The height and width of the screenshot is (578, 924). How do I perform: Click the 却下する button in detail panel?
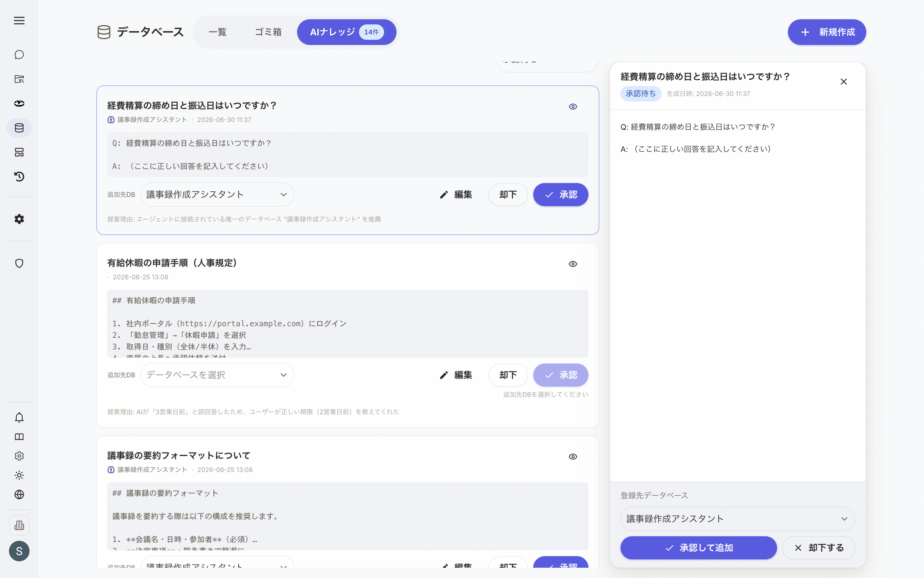tap(818, 548)
